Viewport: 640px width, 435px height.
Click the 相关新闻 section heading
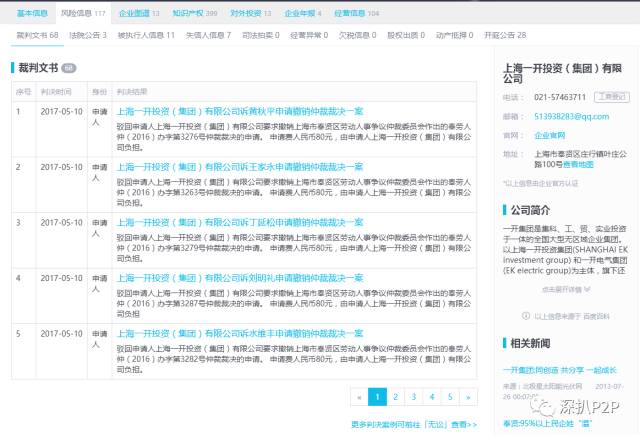pos(530,343)
